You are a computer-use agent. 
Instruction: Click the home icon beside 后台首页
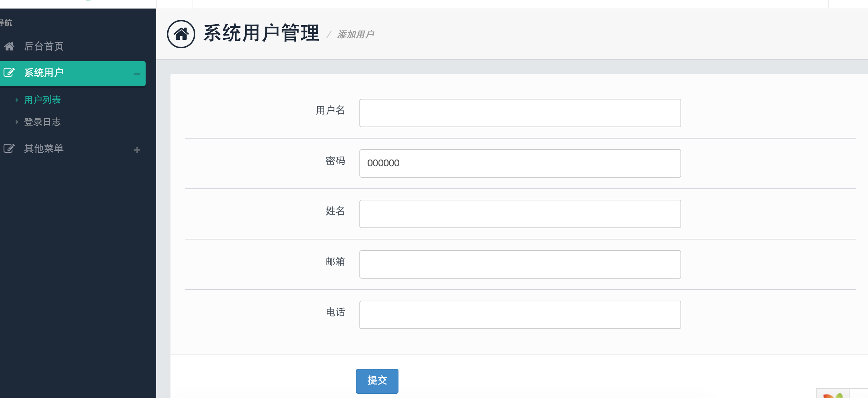click(9, 46)
